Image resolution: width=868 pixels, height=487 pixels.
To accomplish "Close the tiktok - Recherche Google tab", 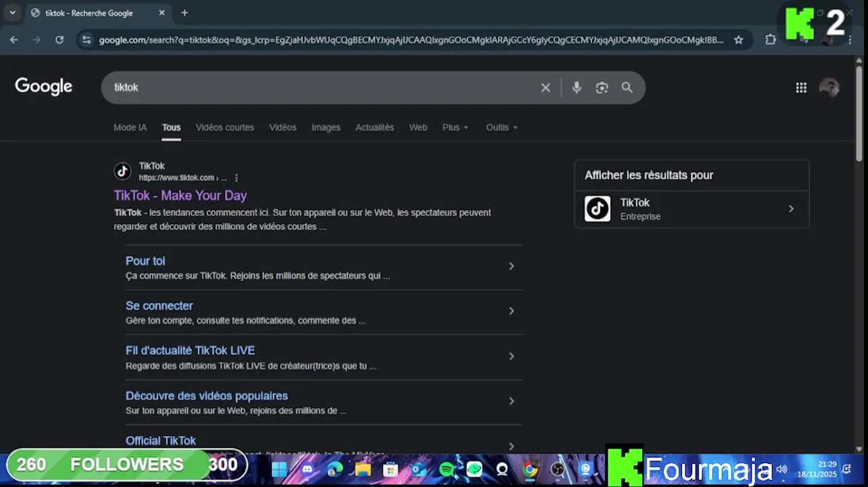I will coord(162,13).
